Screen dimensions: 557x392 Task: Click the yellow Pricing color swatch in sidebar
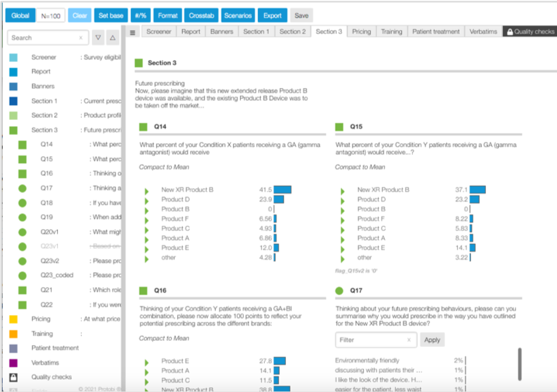14,319
